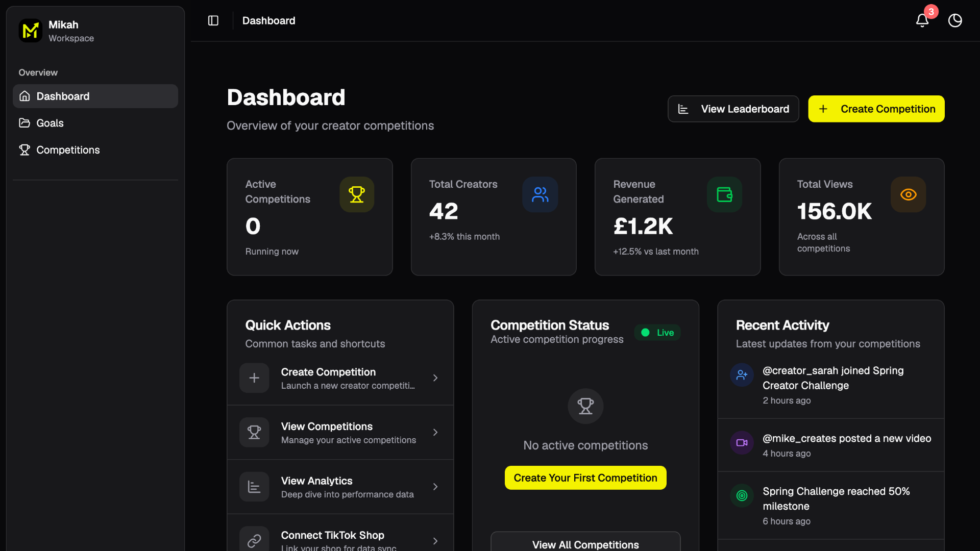
Task: Open Goals in the sidebar
Action: pos(50,123)
